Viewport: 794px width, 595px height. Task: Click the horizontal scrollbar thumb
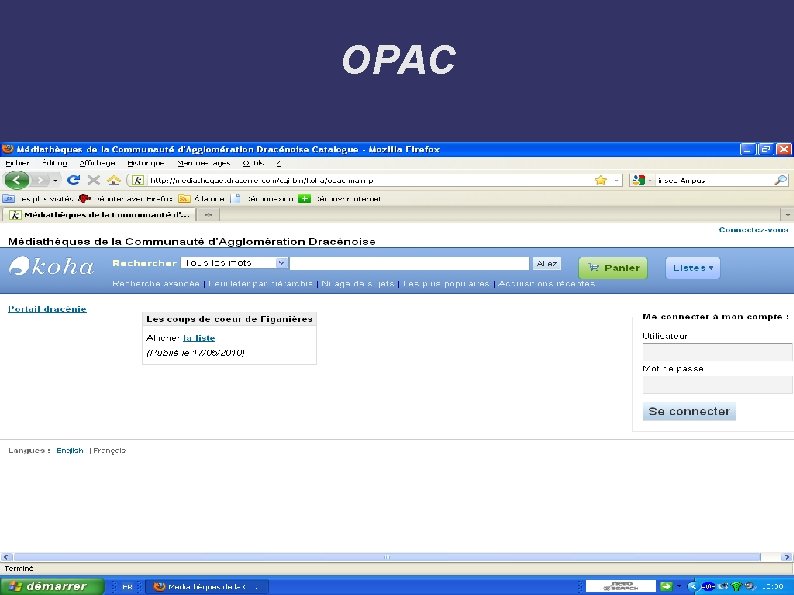click(x=387, y=557)
